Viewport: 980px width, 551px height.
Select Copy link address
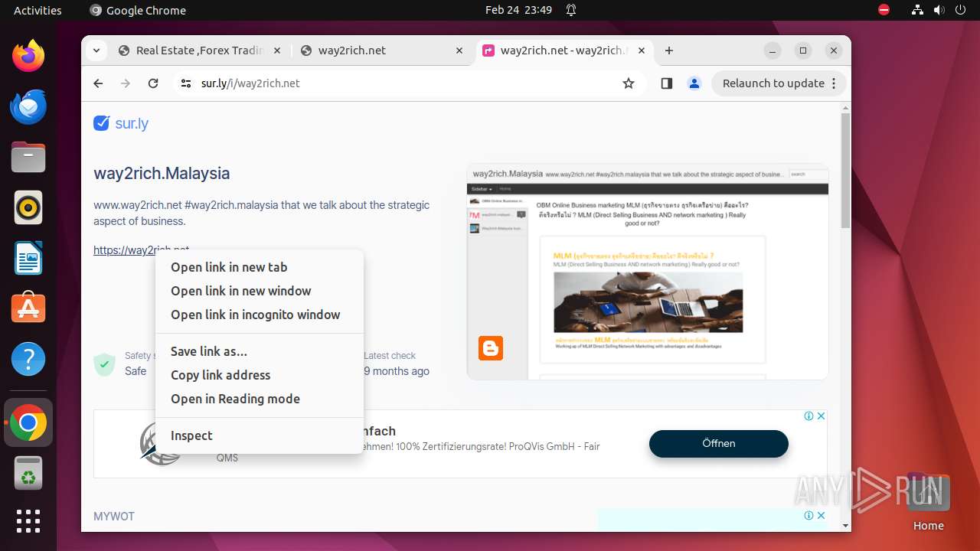(x=260, y=375)
